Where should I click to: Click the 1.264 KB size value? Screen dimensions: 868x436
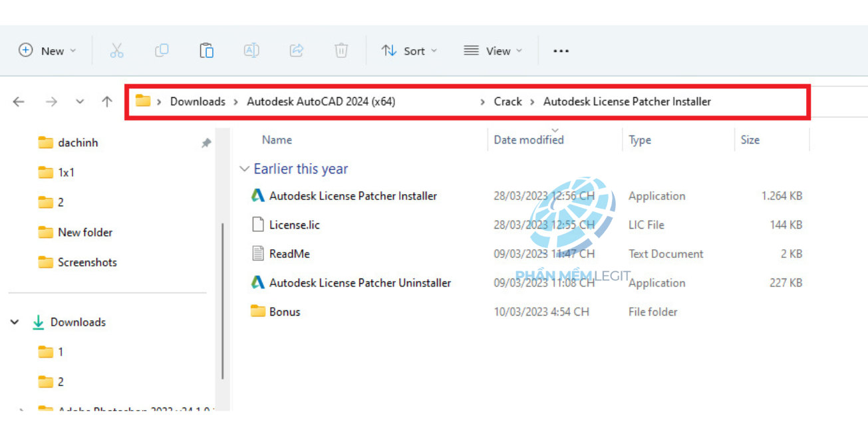[782, 196]
